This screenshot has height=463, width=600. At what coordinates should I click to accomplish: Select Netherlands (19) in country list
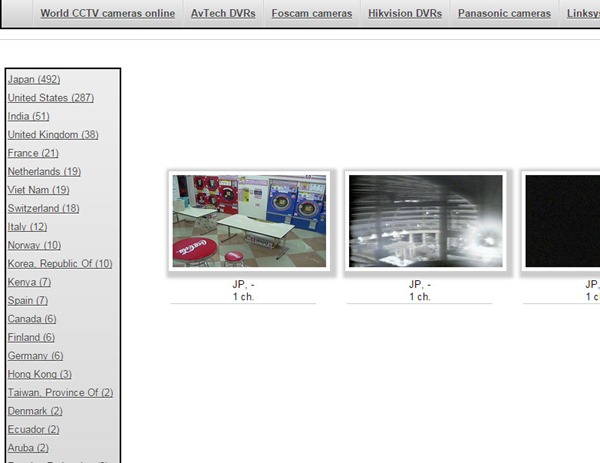(x=44, y=171)
